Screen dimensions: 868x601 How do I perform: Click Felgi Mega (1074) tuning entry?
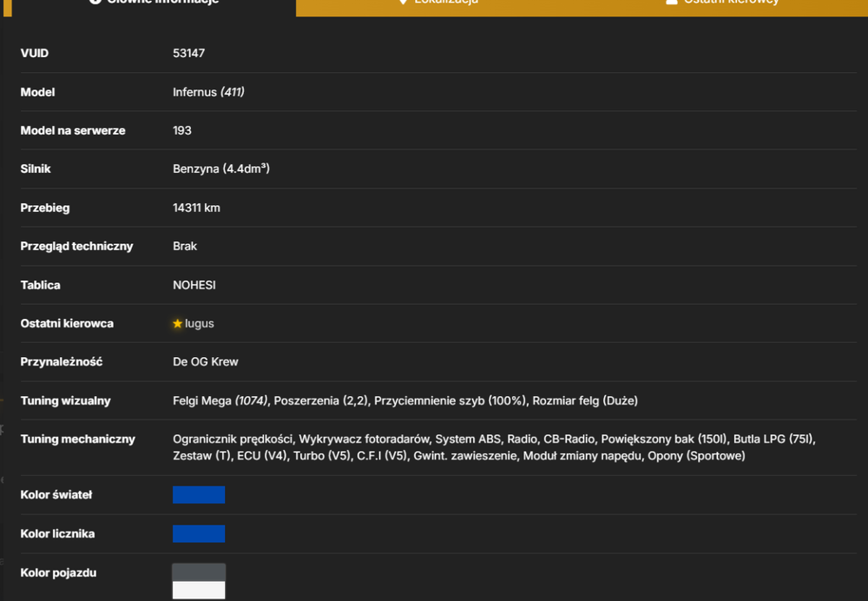point(220,400)
